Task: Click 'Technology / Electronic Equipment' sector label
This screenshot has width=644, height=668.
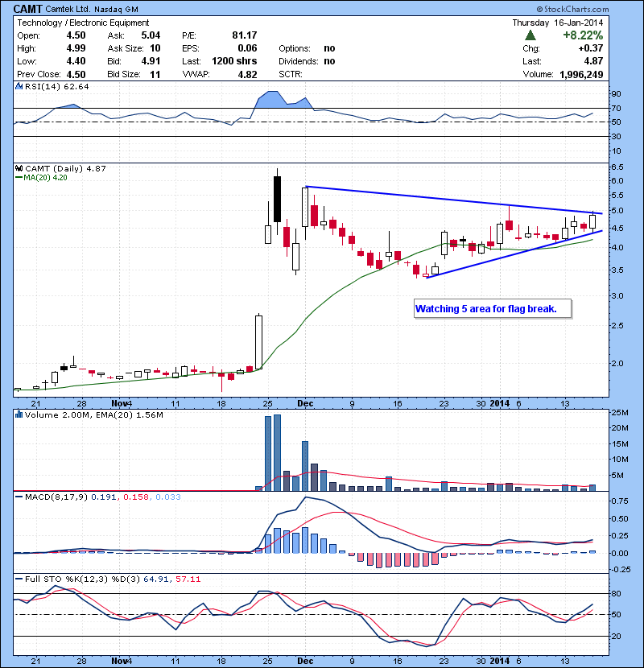Action: pyautogui.click(x=83, y=23)
